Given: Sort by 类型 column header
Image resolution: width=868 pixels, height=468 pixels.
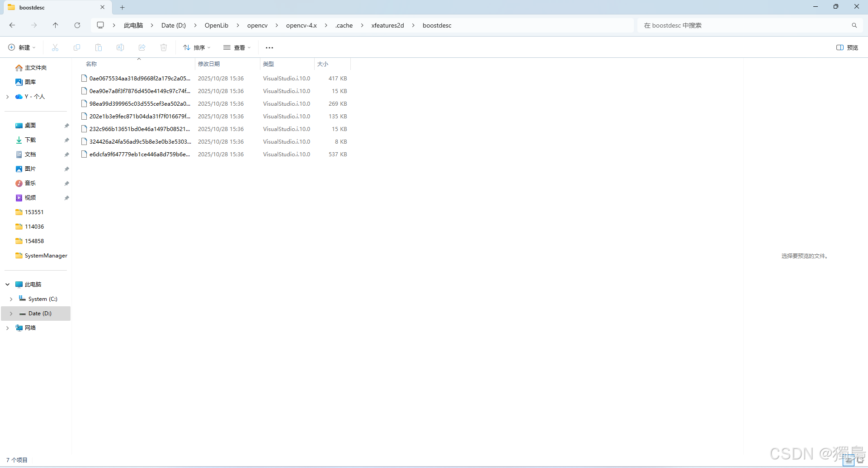Looking at the screenshot, I should point(269,64).
